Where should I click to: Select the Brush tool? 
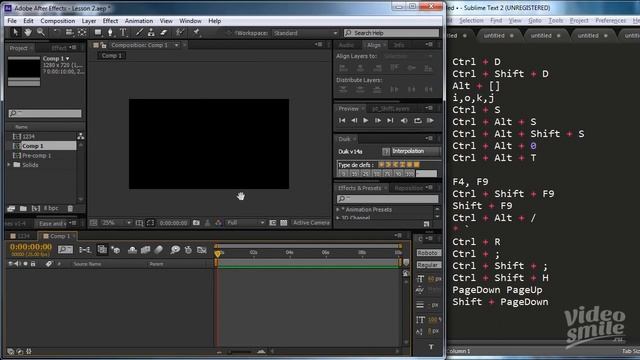(139, 33)
